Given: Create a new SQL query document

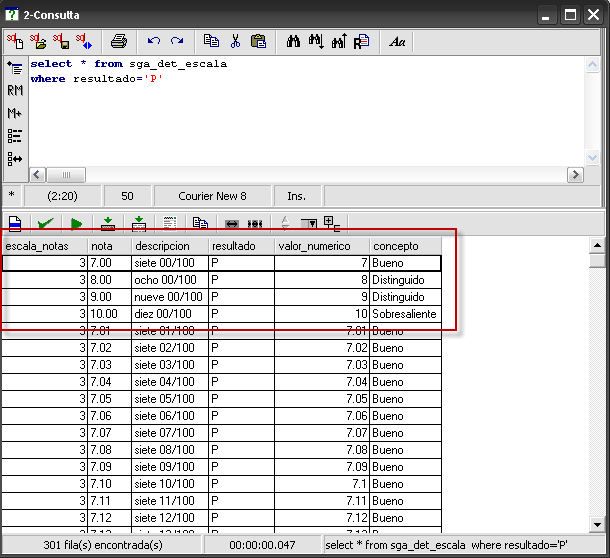Looking at the screenshot, I should pyautogui.click(x=15, y=41).
